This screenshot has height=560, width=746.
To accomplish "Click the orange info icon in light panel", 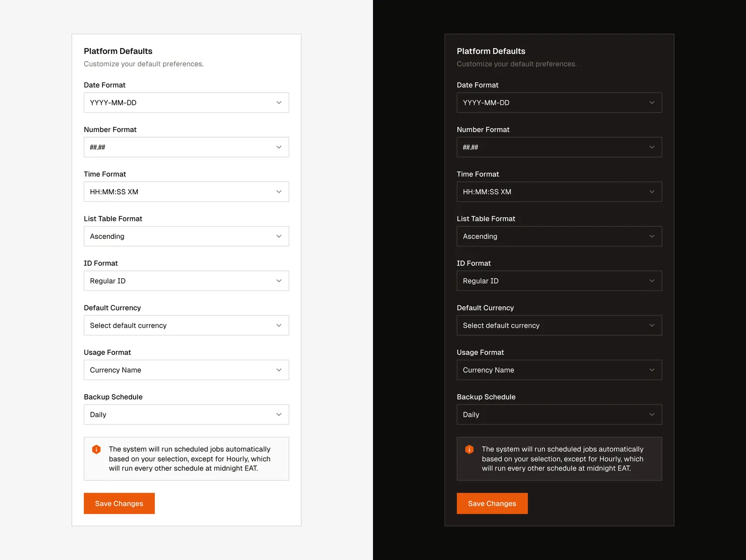I will (97, 449).
